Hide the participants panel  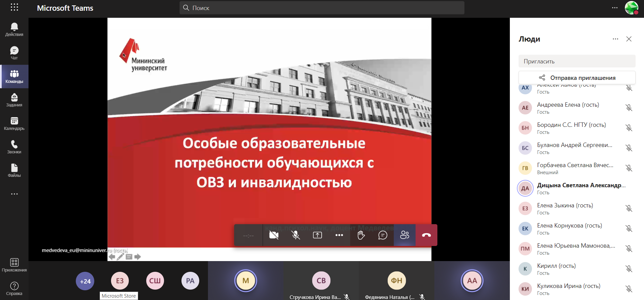(x=405, y=235)
